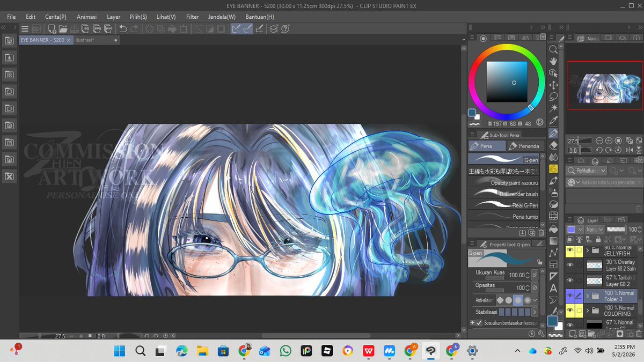This screenshot has height=362, width=644.
Task: Select the Text tool
Action: [553, 289]
